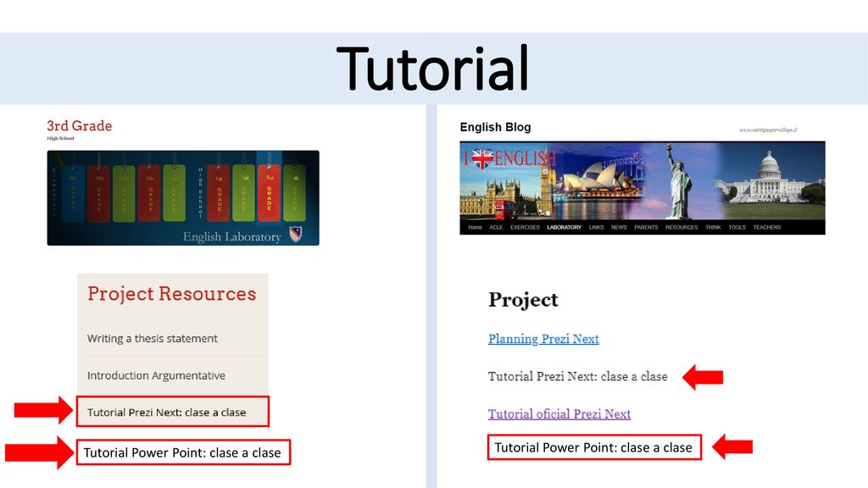Click the 3rd Grade page title
The image size is (868, 488).
[x=79, y=125]
